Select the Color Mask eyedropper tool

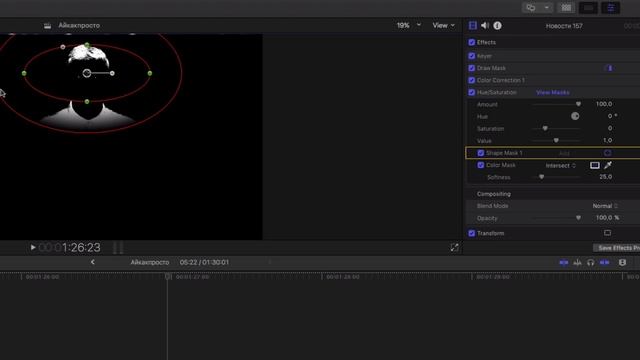pyautogui.click(x=608, y=165)
